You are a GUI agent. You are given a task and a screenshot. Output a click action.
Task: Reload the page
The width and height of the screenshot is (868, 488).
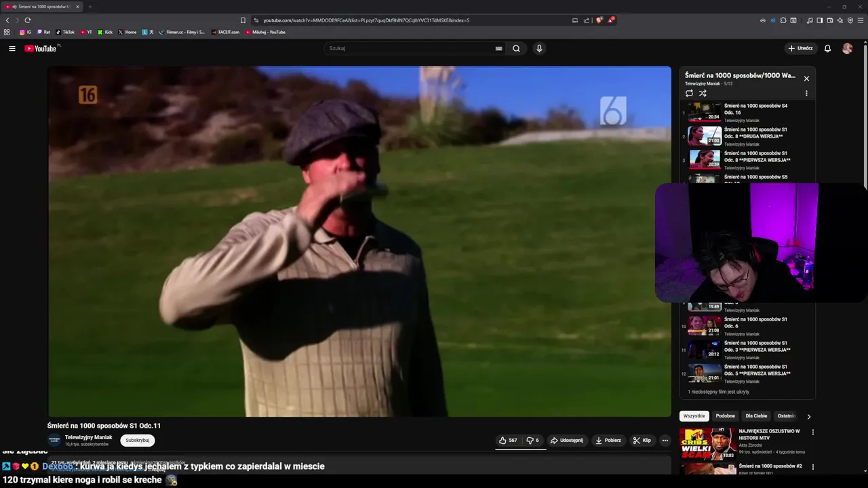coord(28,20)
